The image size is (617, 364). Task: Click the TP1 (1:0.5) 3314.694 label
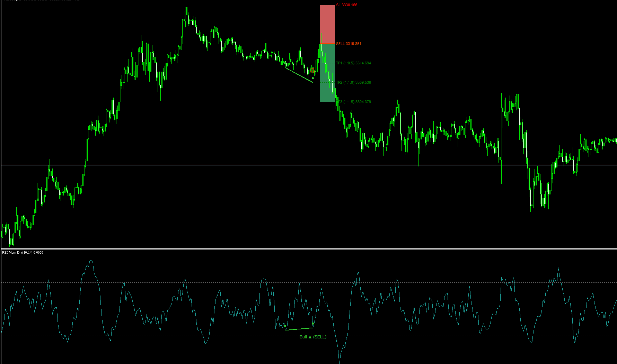pyautogui.click(x=353, y=63)
